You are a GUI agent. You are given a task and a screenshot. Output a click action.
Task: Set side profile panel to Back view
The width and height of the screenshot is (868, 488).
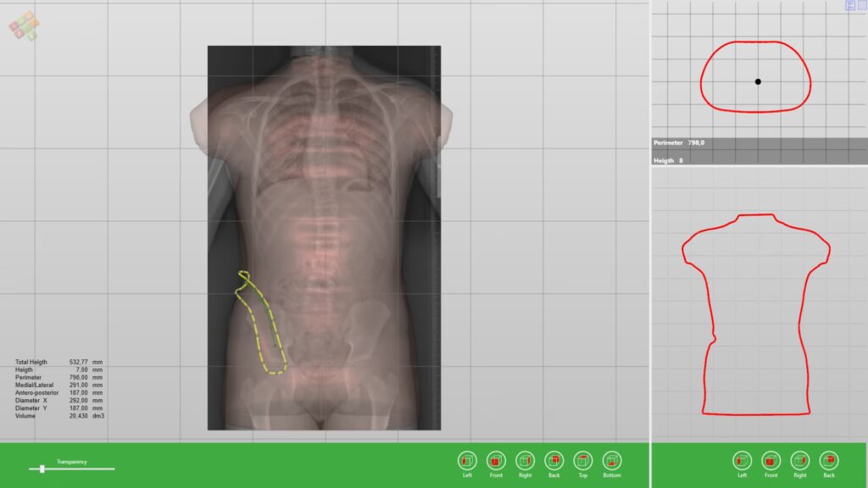[x=828, y=461]
